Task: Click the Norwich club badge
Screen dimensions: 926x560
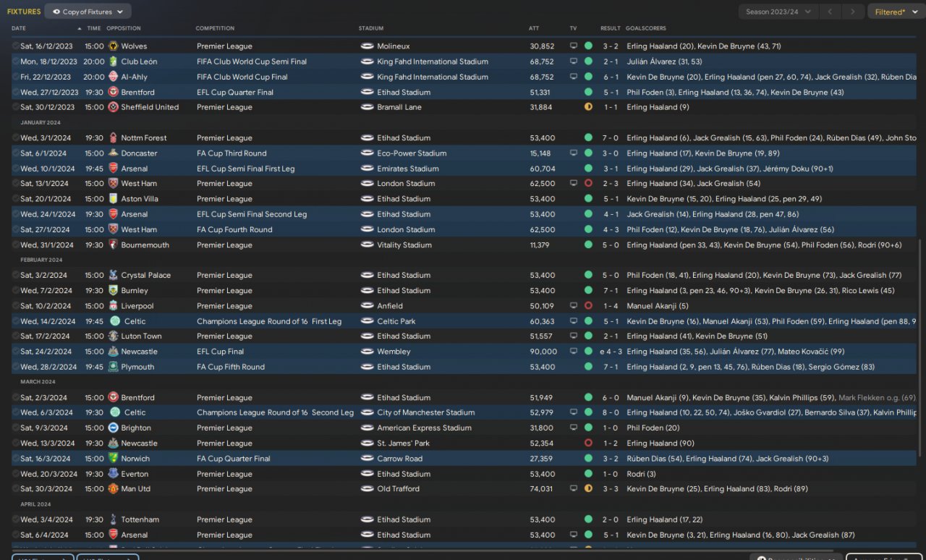Action: coord(113,459)
